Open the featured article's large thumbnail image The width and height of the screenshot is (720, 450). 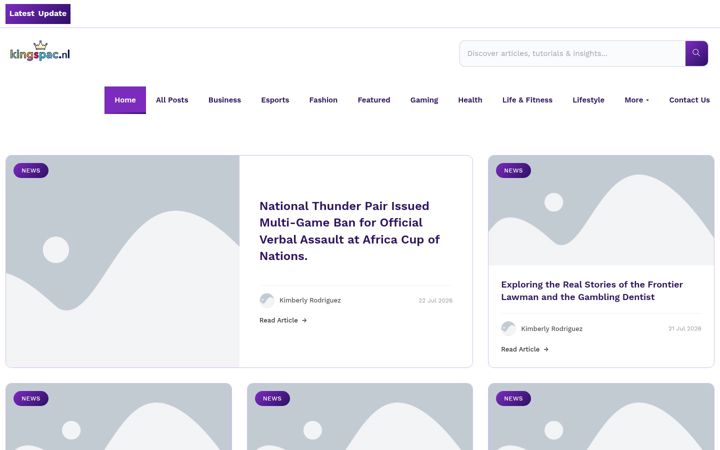(x=123, y=261)
